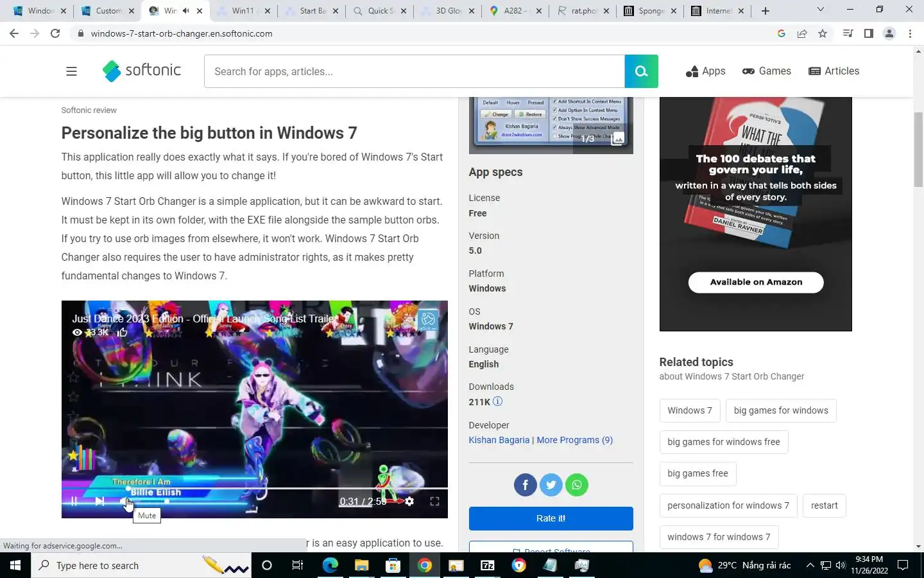Focus the 'Search for apps, articles...' field
The width and height of the screenshot is (924, 578).
click(x=415, y=71)
